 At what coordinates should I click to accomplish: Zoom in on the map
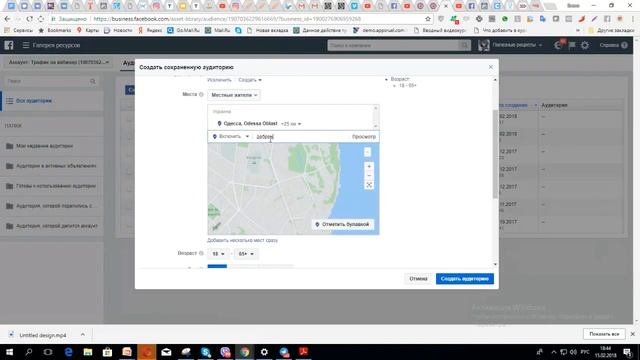(369, 167)
